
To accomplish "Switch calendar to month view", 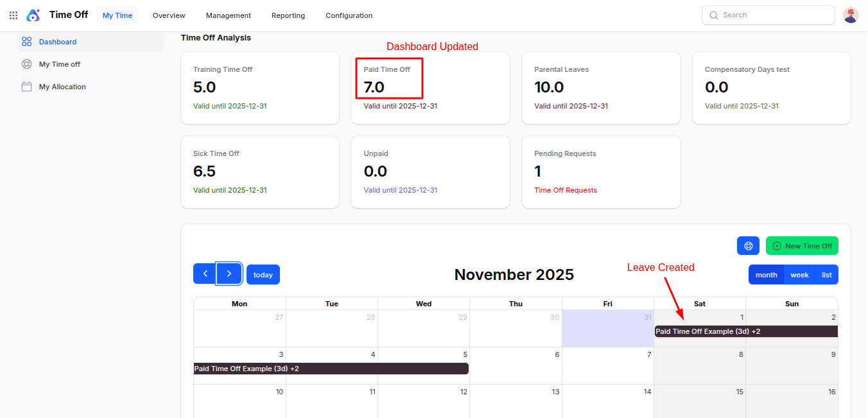I will pos(766,275).
